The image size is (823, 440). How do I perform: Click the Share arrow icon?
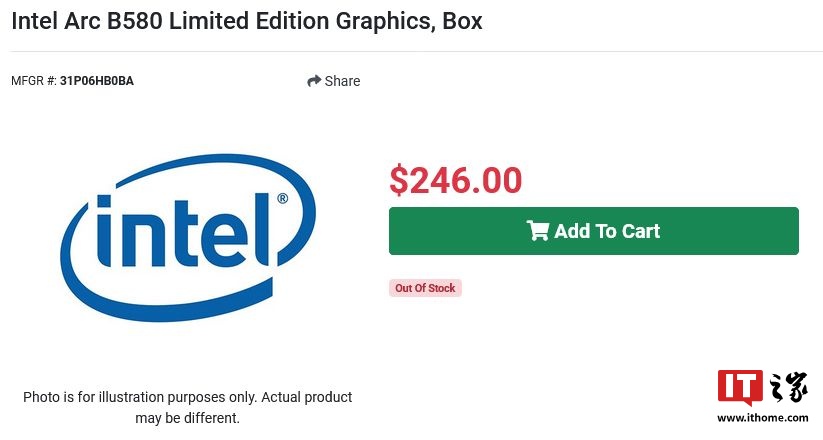click(x=314, y=81)
